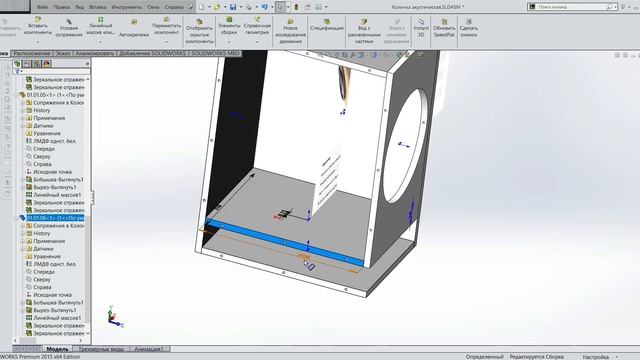Open the Правка menu
The height and width of the screenshot is (360, 640).
click(x=62, y=7)
